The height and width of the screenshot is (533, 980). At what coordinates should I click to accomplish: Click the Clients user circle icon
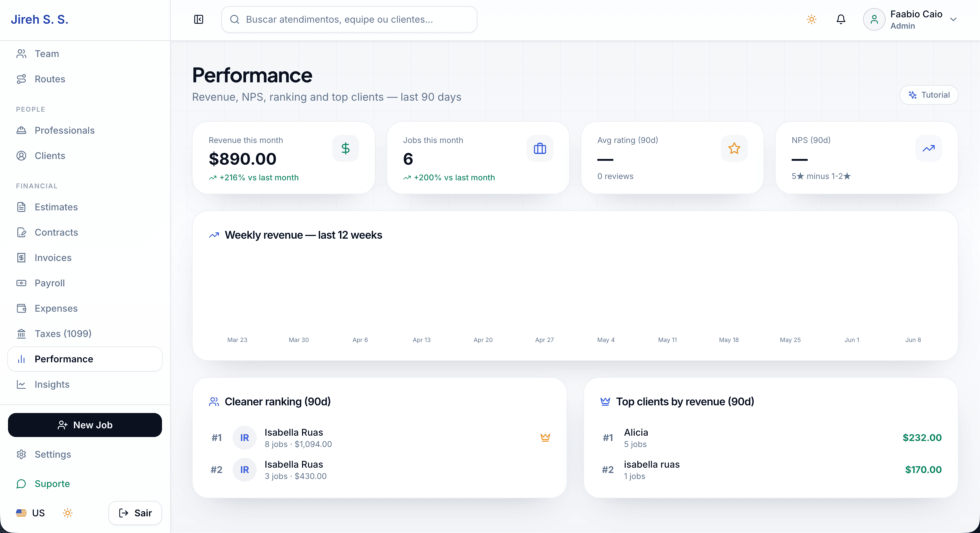click(x=21, y=156)
